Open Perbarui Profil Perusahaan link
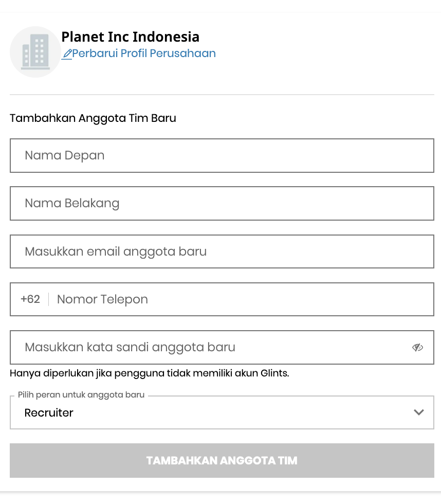This screenshot has height=504, width=441. 144,53
